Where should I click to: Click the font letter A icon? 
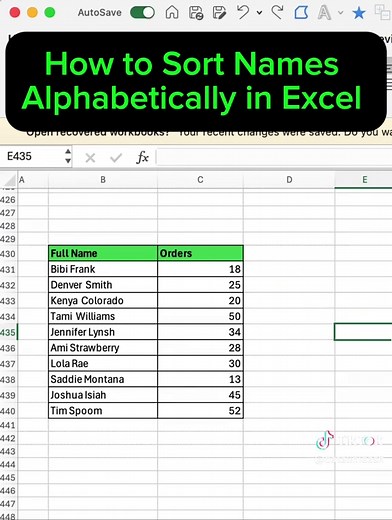click(x=324, y=13)
